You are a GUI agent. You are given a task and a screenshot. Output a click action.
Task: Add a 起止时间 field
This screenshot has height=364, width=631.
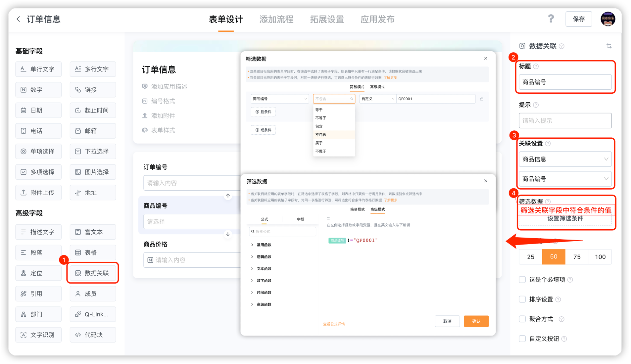point(93,110)
